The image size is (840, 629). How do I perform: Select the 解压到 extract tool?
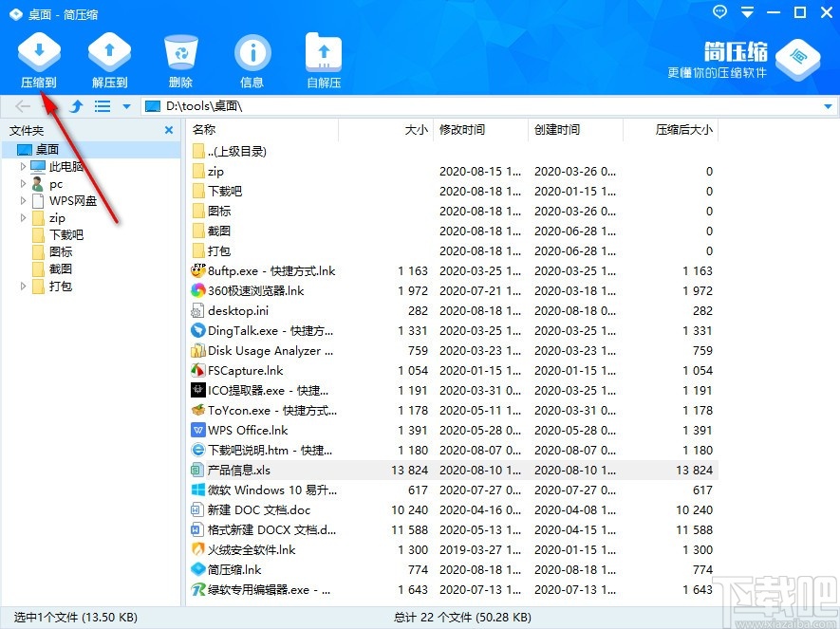click(108, 59)
